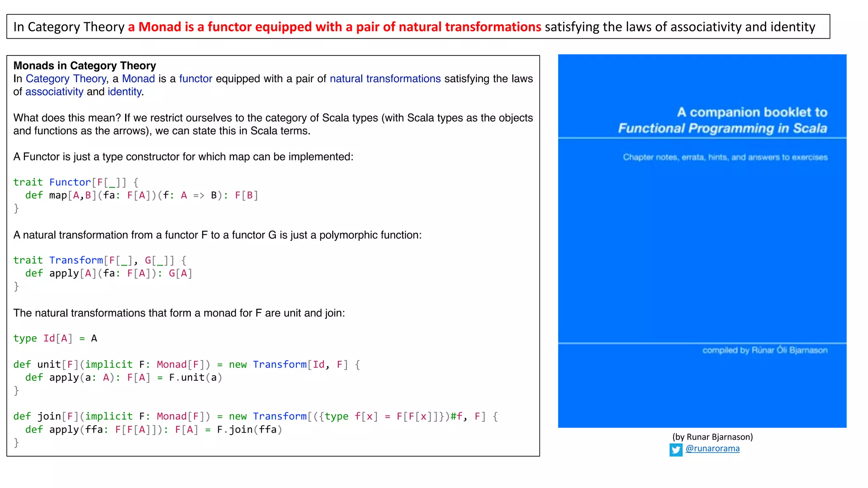Click code line 'trait Transform[F[_], G[_]] {'
The image size is (868, 488).
pos(100,260)
